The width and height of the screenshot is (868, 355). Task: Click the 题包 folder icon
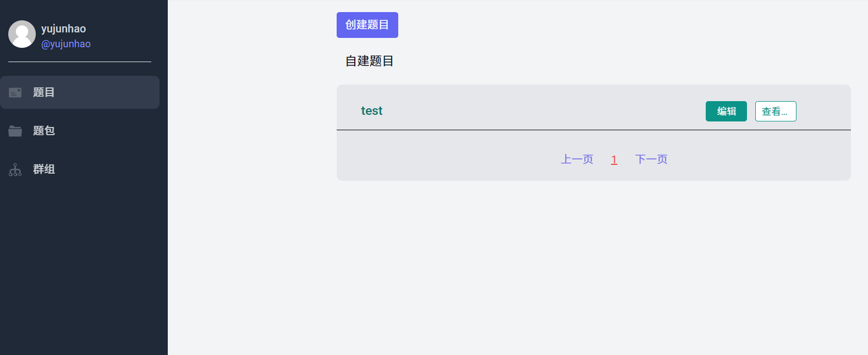coord(15,131)
